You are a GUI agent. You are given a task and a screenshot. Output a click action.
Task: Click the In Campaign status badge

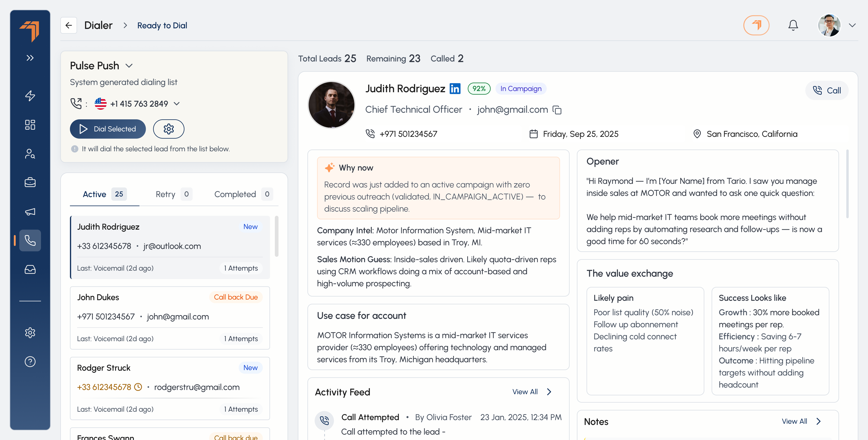[521, 89]
